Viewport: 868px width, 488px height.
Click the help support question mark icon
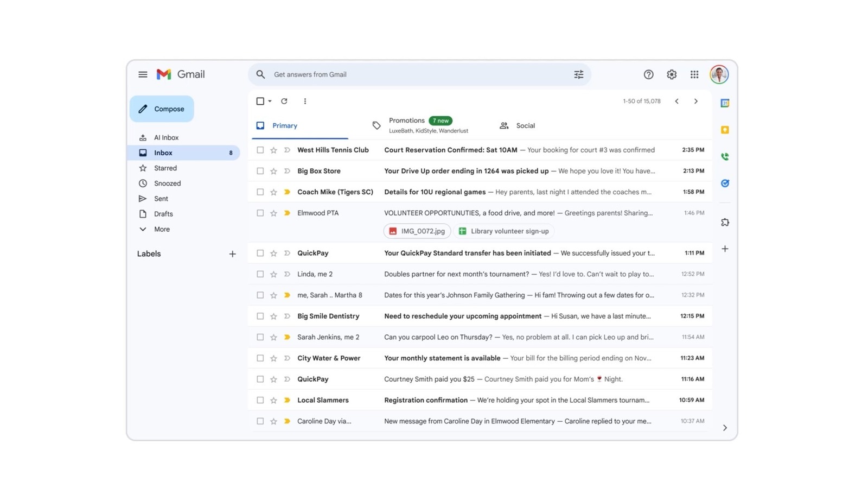tap(648, 74)
